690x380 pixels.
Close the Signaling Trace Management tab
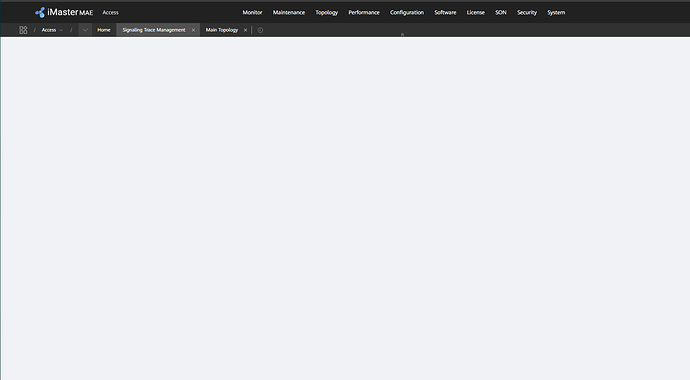point(193,30)
